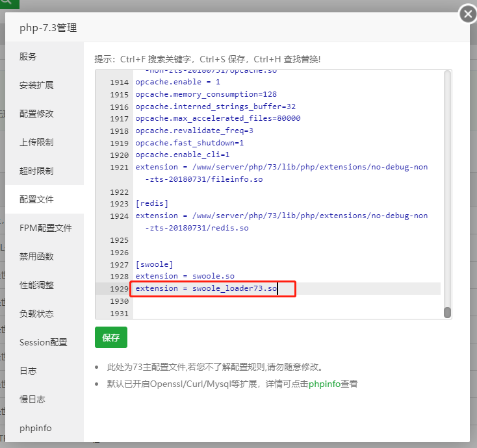Click opcache.interned_strings_buffer=32 line

click(x=215, y=106)
